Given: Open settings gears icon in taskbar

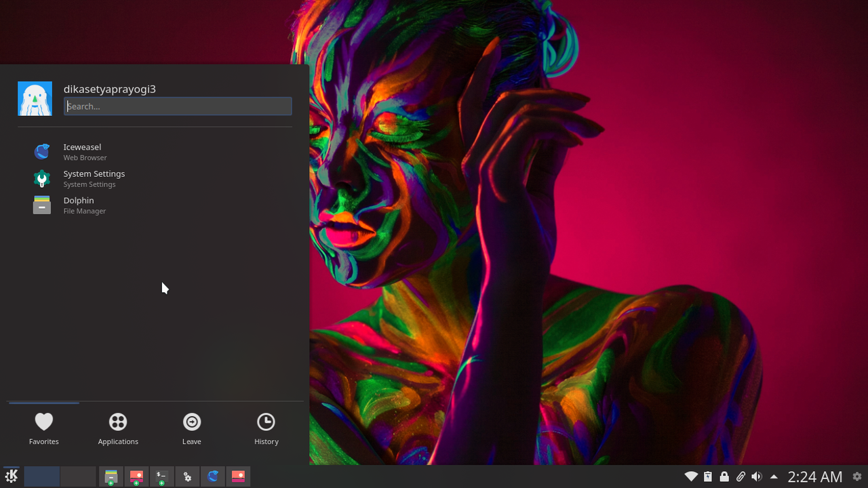Looking at the screenshot, I should pos(187,476).
